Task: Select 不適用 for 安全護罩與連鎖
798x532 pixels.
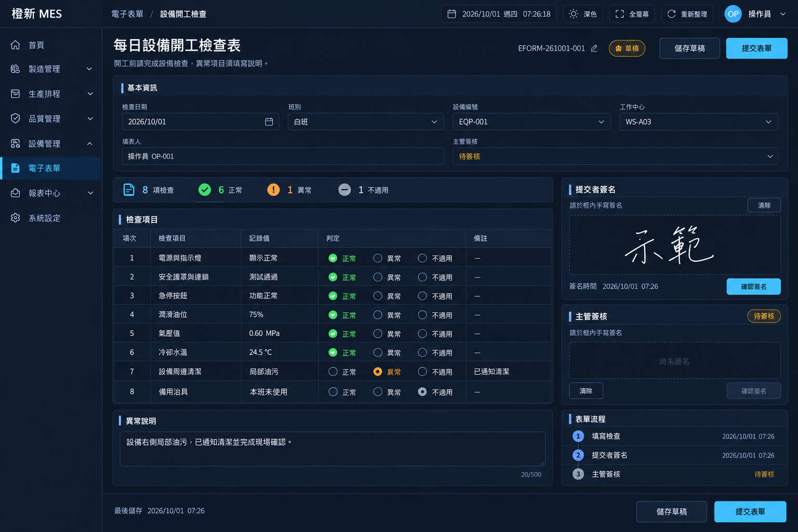Action: pyautogui.click(x=422, y=277)
